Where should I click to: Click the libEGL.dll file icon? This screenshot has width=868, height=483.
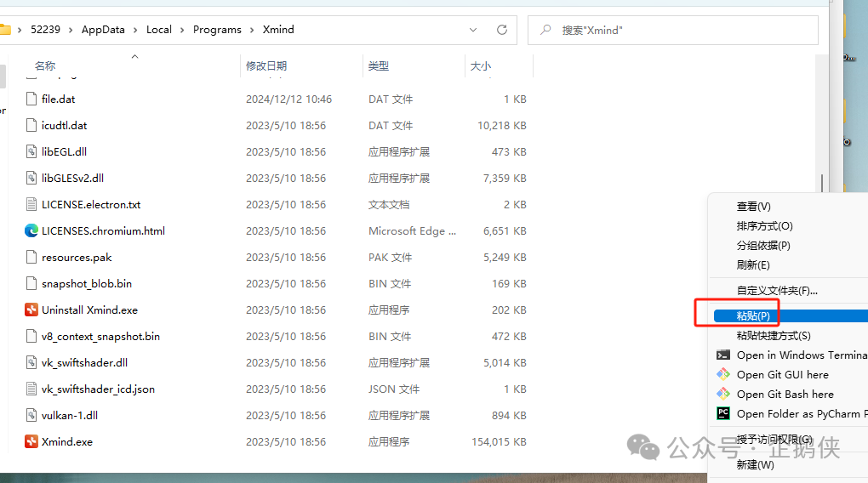[x=32, y=151]
